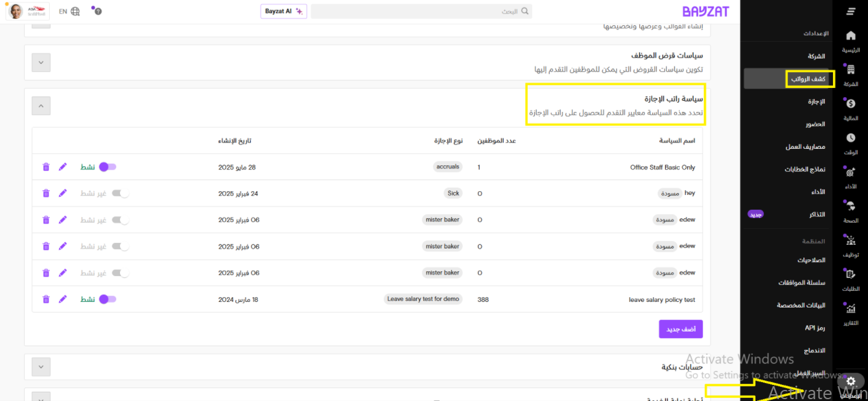Expand the سياسات قرض الموظف section
Image resolution: width=868 pixels, height=401 pixels.
click(x=41, y=62)
